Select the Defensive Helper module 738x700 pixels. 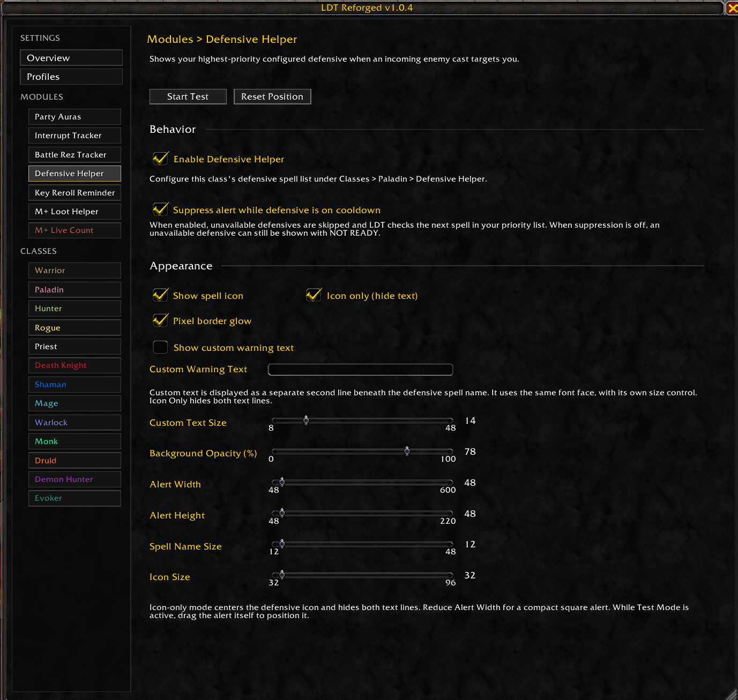coord(74,174)
